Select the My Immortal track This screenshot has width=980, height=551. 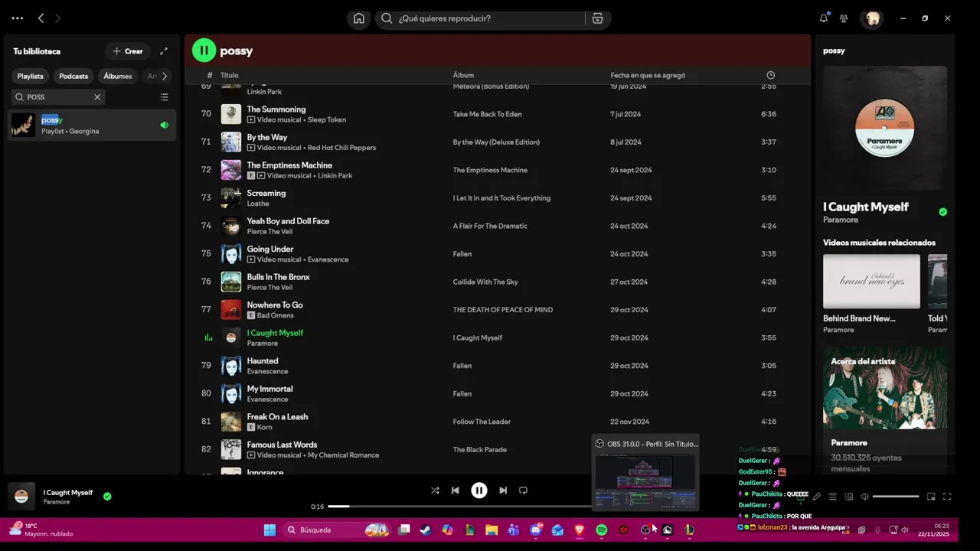[497, 394]
